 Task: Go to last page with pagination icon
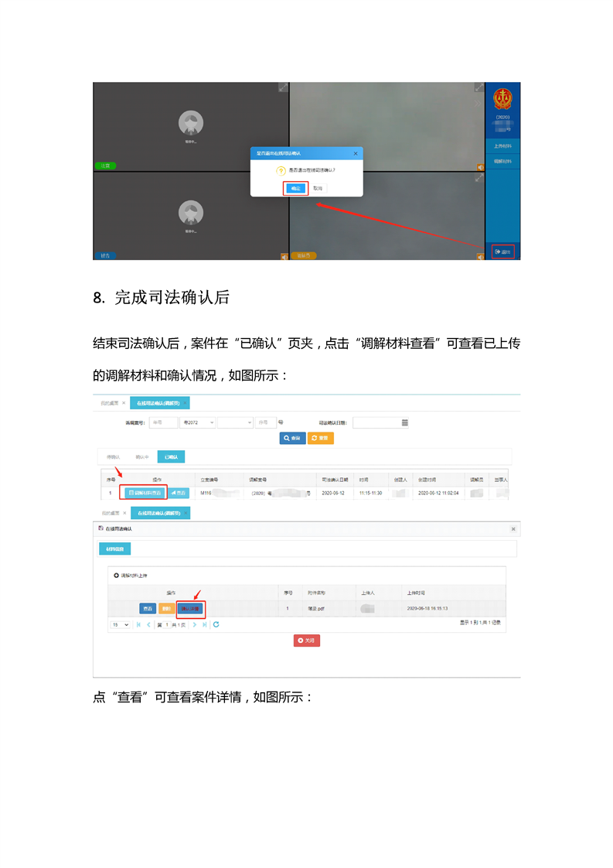click(x=205, y=625)
